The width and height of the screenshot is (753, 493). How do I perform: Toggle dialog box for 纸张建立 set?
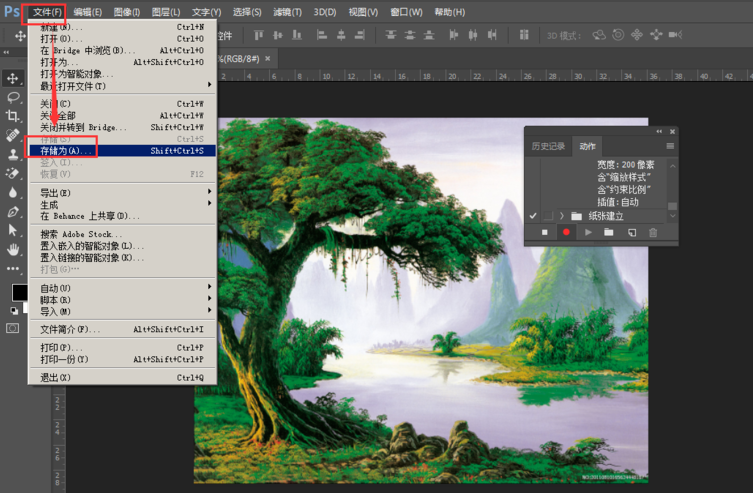(x=547, y=216)
